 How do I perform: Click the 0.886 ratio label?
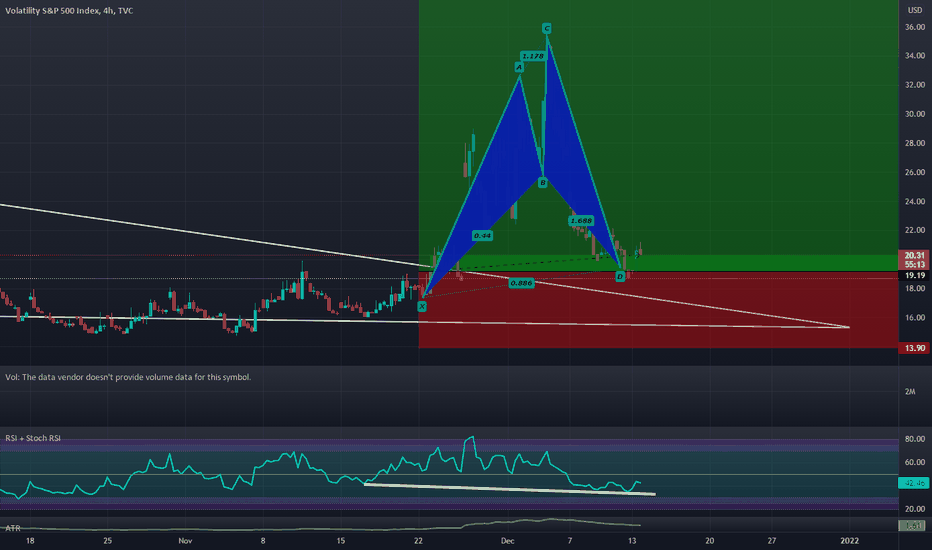point(521,283)
